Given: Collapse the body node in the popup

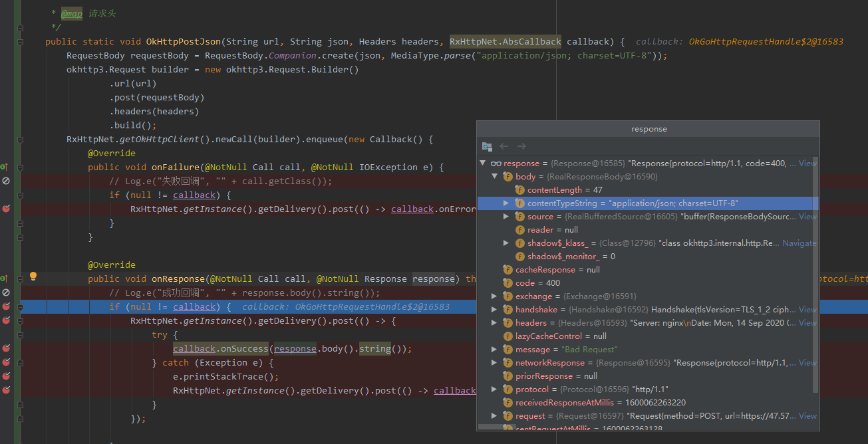Looking at the screenshot, I should pos(494,176).
